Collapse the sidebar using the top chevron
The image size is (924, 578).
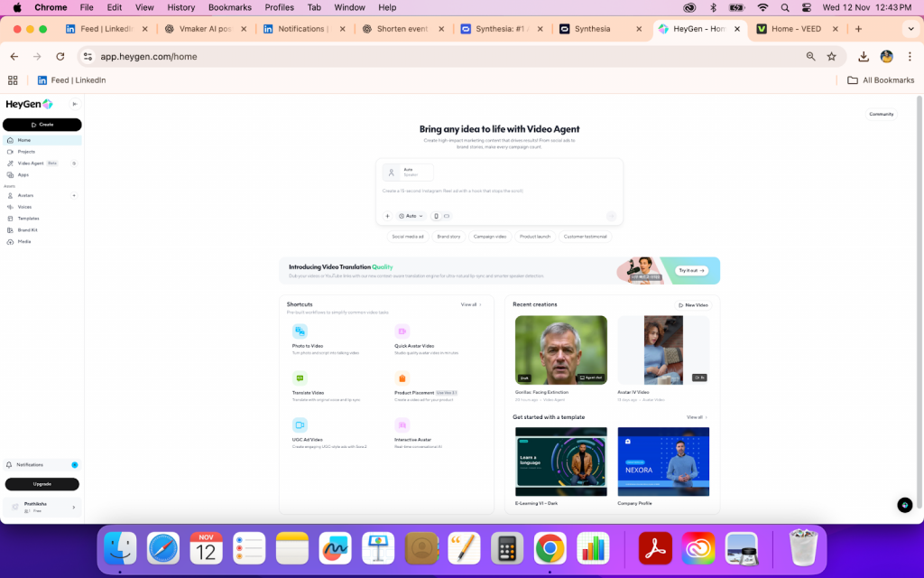click(x=76, y=104)
